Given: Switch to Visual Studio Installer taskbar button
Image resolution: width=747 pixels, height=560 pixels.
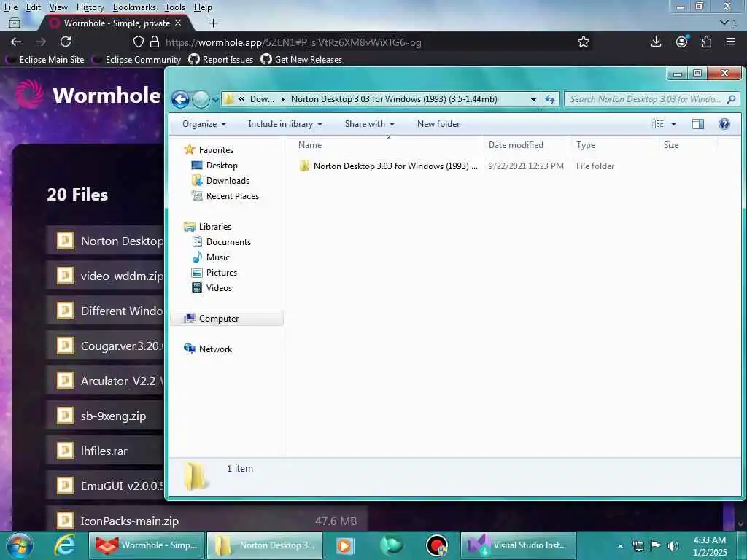Looking at the screenshot, I should [x=519, y=545].
